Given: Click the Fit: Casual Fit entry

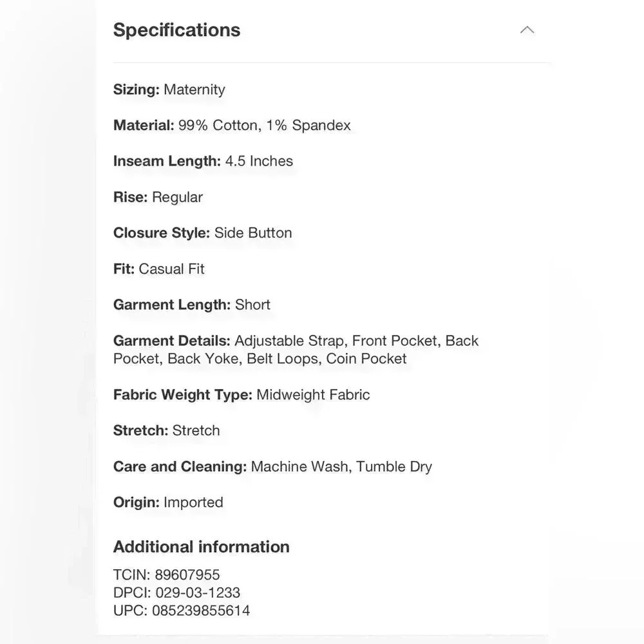Looking at the screenshot, I should (159, 269).
